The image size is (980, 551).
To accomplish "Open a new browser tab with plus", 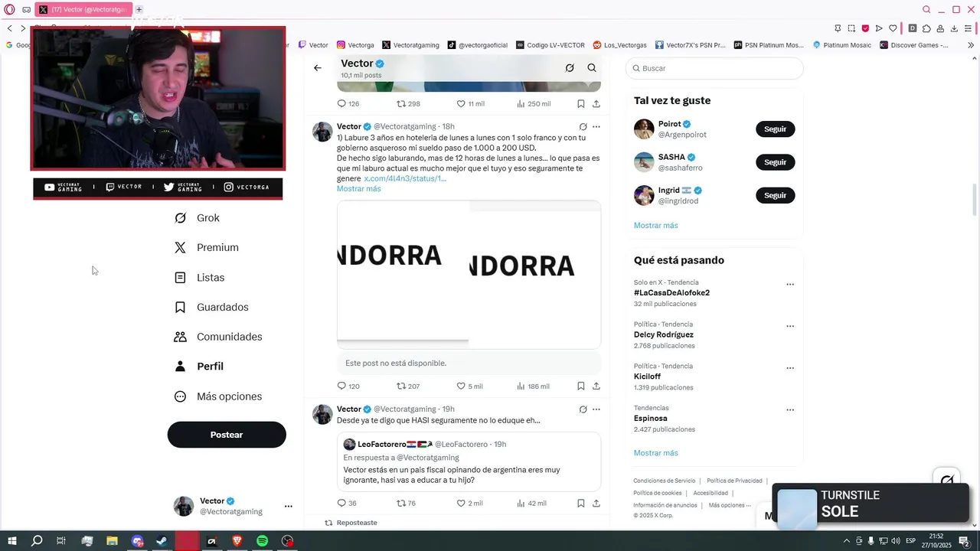I will 139,10.
